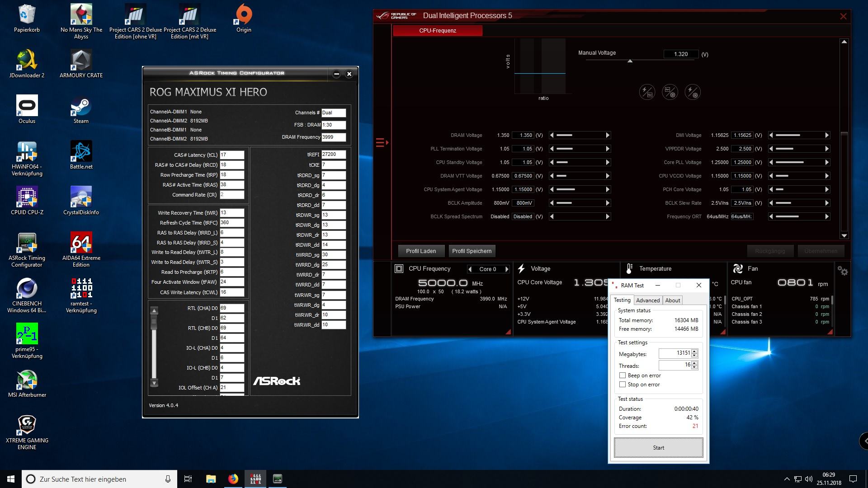Click the first round voltage mode icon

647,92
